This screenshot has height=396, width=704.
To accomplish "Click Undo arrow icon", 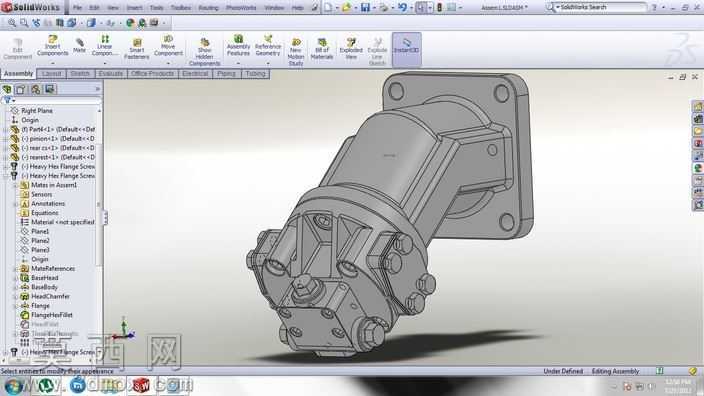I will coord(402,7).
